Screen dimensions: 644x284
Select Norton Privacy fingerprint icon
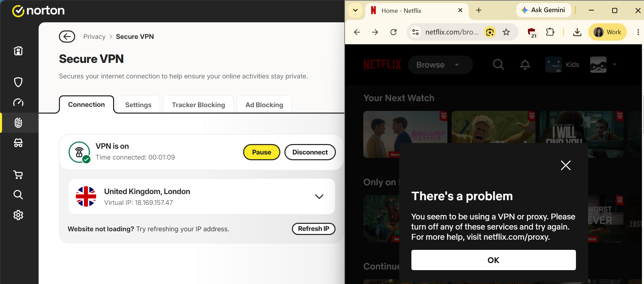pyautogui.click(x=18, y=123)
